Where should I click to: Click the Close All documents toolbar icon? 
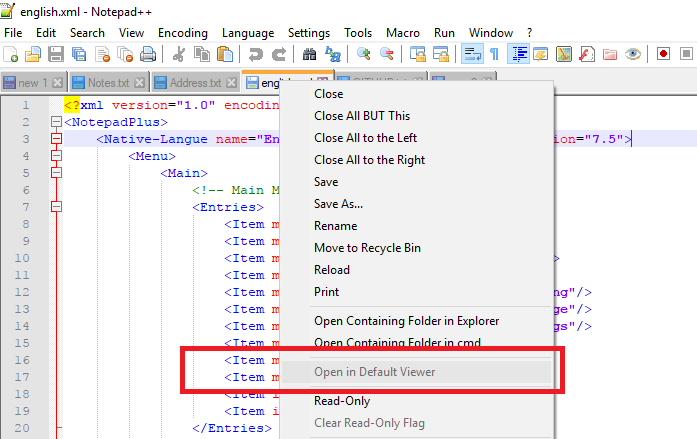125,54
